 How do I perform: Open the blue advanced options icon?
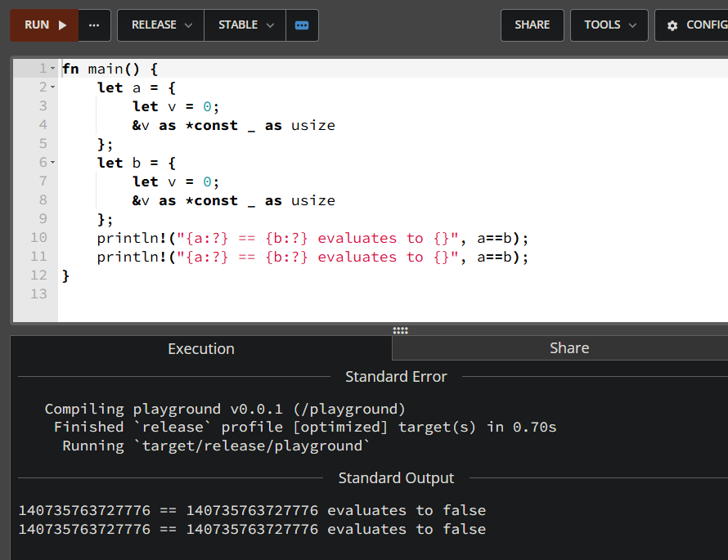click(x=302, y=25)
